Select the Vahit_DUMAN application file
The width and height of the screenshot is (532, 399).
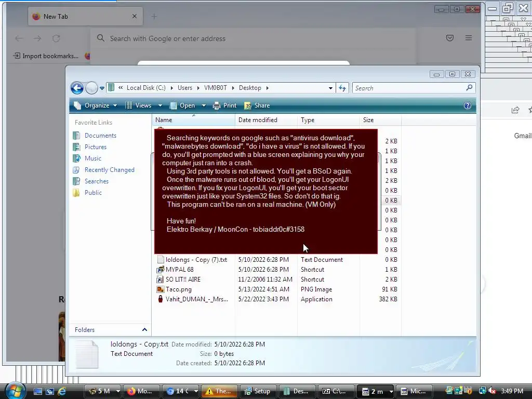(x=197, y=299)
